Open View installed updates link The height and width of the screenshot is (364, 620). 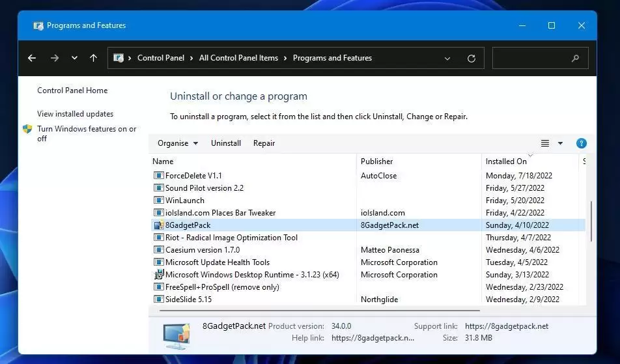point(75,114)
